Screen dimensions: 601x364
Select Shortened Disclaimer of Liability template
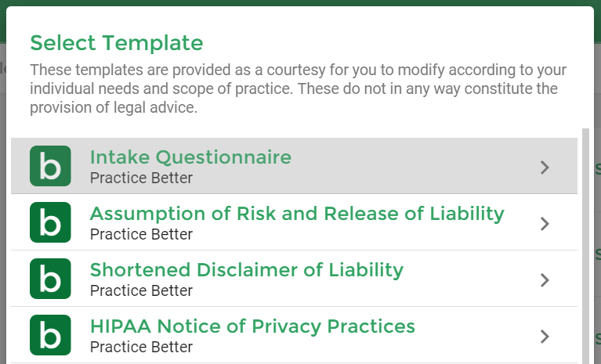tap(247, 270)
